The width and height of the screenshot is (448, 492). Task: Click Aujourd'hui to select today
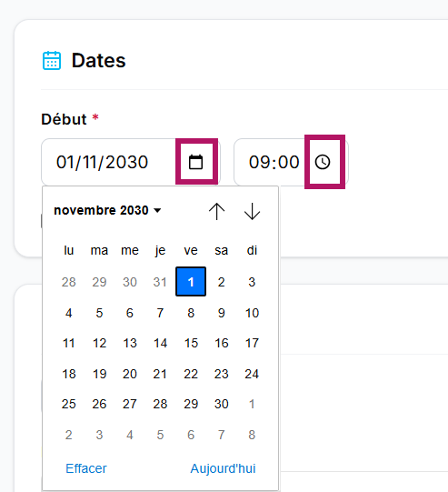point(223,468)
